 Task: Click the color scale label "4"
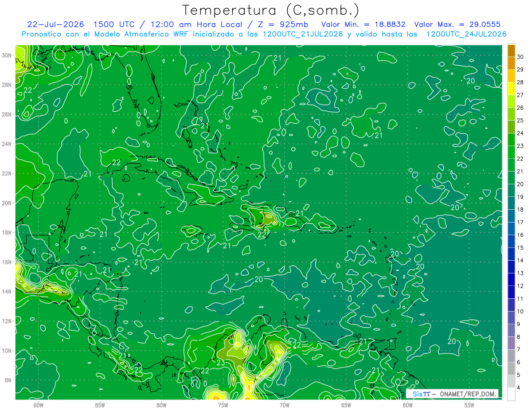[x=518, y=388]
